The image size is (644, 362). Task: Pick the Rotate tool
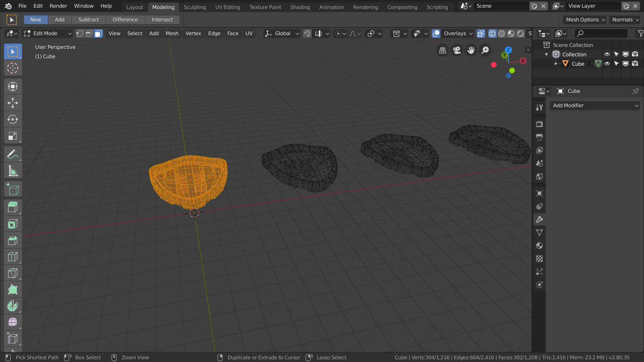click(x=13, y=119)
